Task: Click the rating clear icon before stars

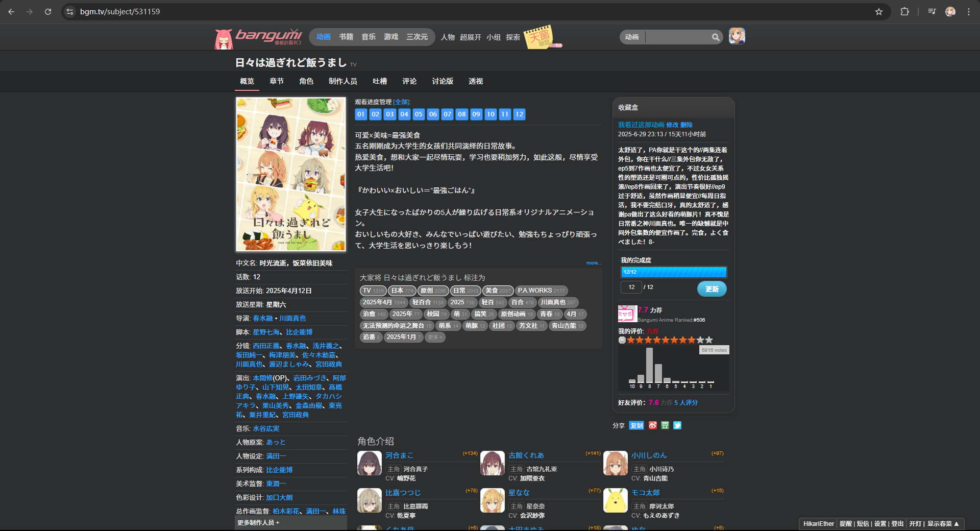Action: pos(622,340)
